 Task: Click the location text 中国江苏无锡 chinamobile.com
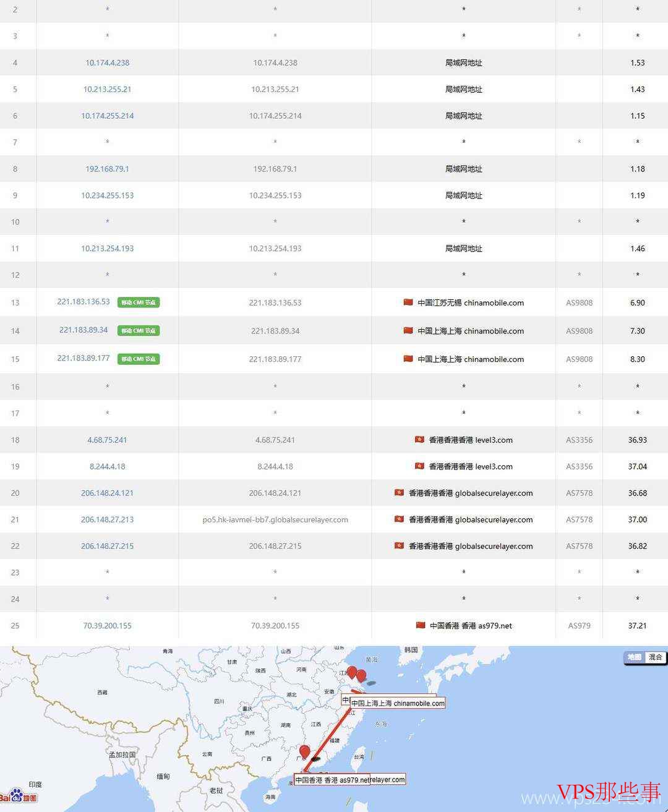[x=471, y=303]
